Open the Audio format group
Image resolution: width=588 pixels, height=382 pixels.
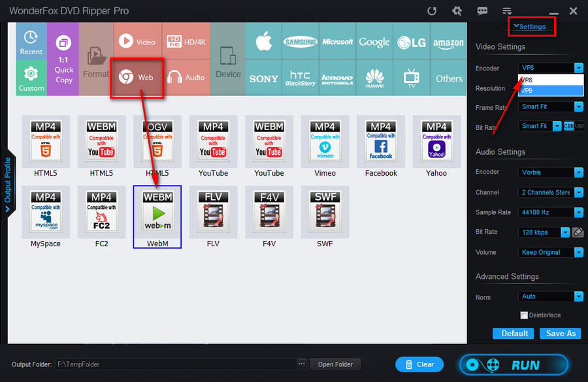186,78
